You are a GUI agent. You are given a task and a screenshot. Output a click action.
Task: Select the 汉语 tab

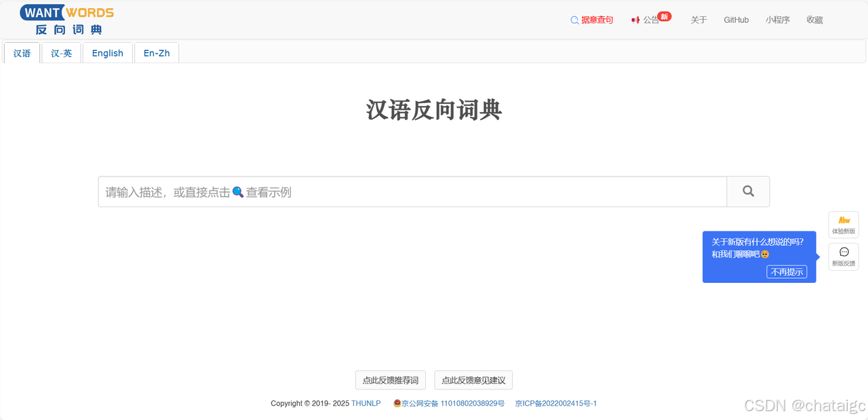[22, 53]
